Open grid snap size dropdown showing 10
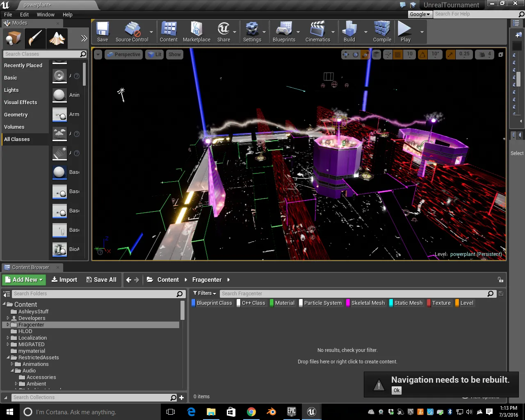The width and height of the screenshot is (525, 420). click(410, 54)
